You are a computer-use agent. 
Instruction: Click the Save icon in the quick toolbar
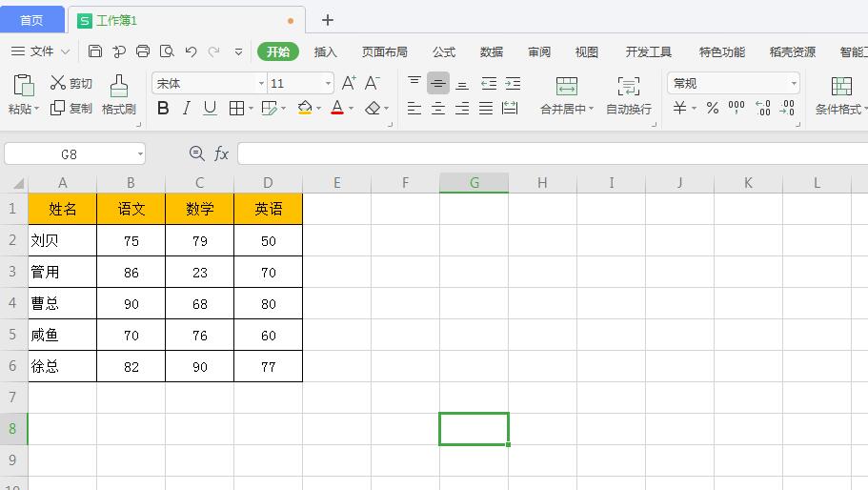[95, 51]
